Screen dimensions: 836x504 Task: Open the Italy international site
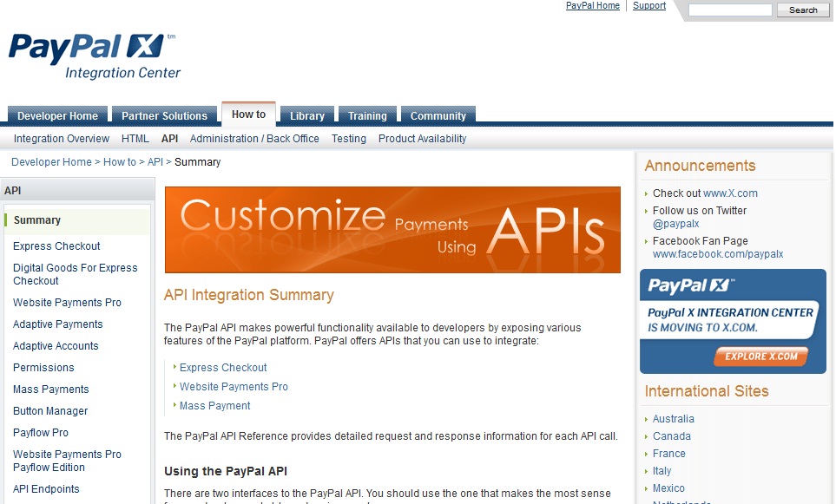tap(662, 471)
